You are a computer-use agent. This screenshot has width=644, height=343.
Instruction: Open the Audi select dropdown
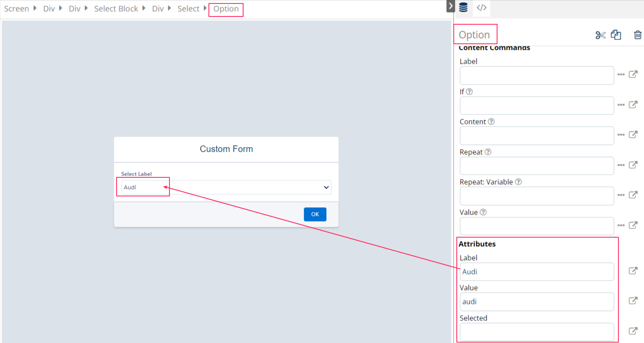click(x=225, y=187)
